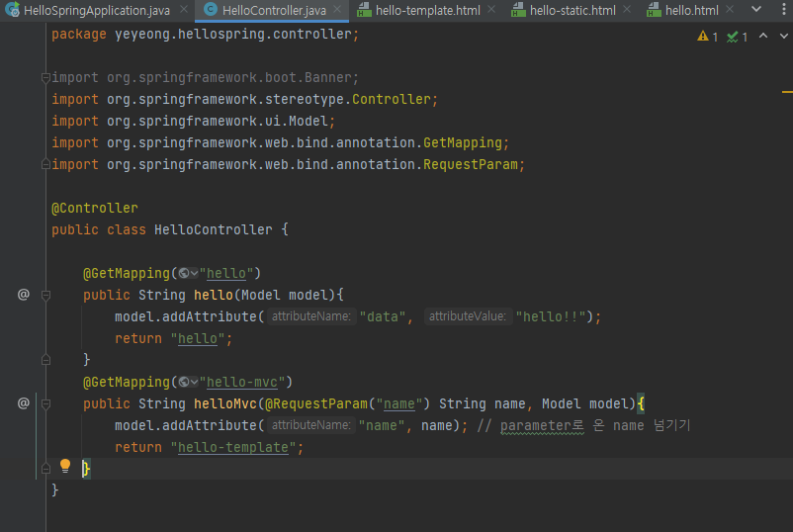Click the "hello!!" attribute value string

tap(551, 316)
